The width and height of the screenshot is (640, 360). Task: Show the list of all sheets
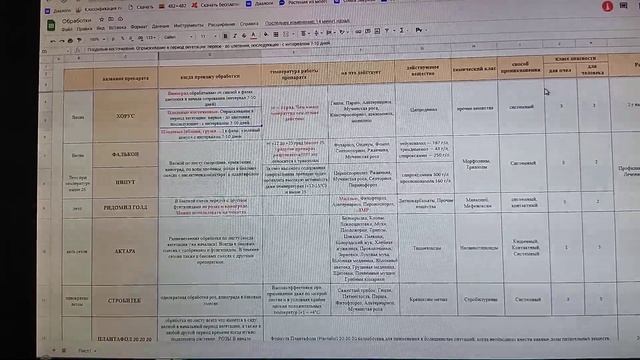[x=64, y=350]
